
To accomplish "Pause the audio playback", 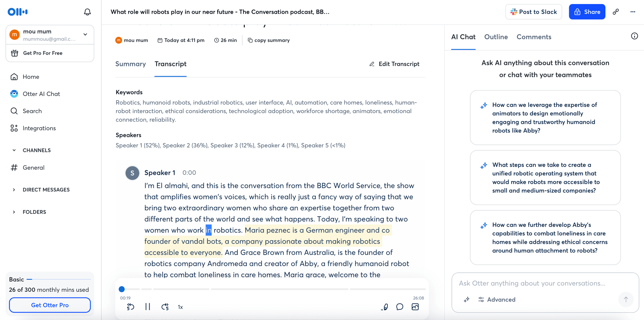I will point(148,307).
